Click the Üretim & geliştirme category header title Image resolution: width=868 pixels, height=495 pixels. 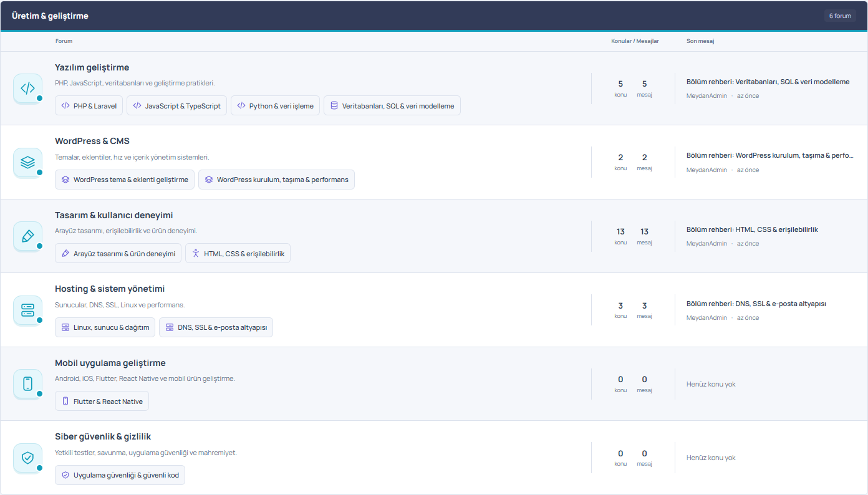(50, 16)
